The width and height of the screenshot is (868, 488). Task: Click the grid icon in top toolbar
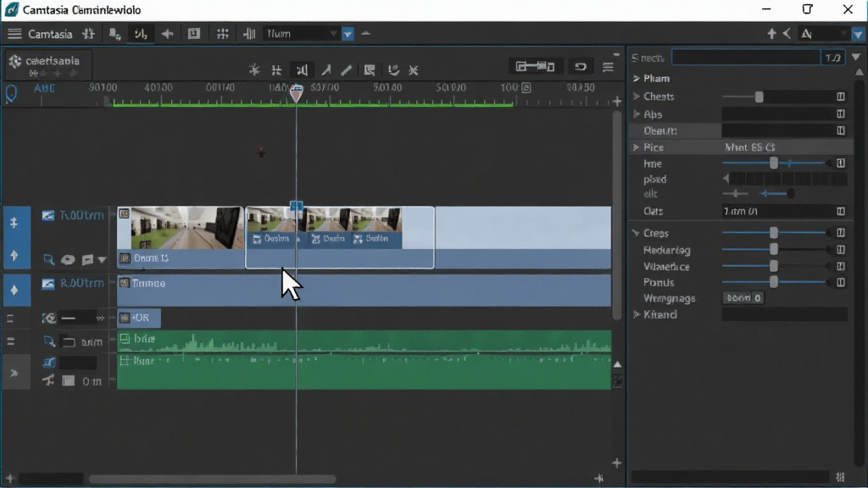[223, 34]
